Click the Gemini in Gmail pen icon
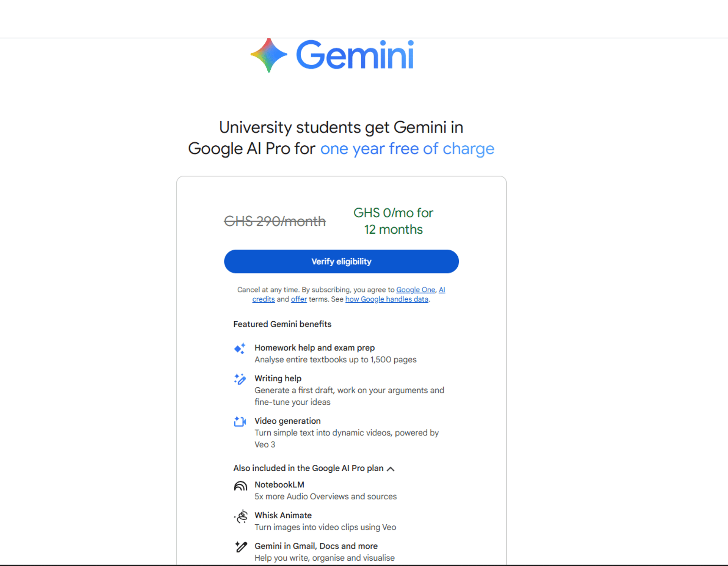Viewport: 728px width, 566px height. pyautogui.click(x=241, y=547)
